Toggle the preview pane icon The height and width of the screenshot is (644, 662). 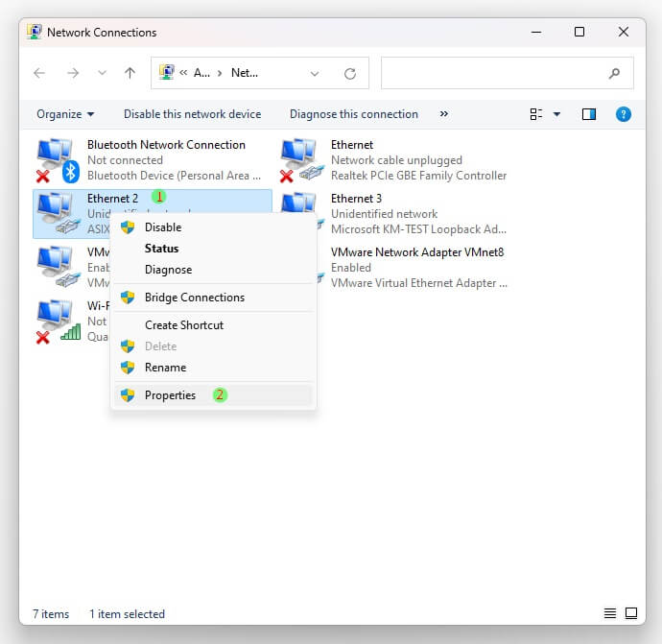point(589,114)
